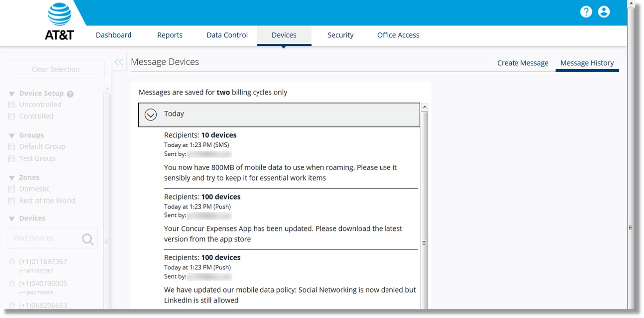The height and width of the screenshot is (318, 644).
Task: Open the Help question mark icon
Action: point(586,11)
